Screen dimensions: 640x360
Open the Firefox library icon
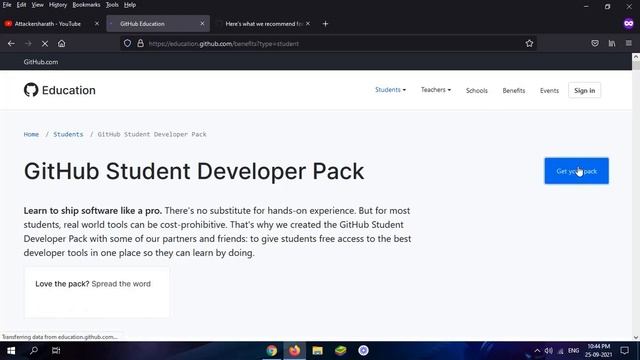[x=612, y=43]
